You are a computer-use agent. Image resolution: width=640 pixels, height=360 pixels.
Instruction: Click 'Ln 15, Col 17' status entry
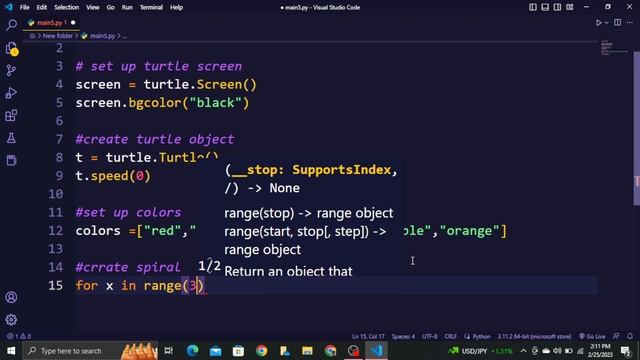tap(368, 336)
